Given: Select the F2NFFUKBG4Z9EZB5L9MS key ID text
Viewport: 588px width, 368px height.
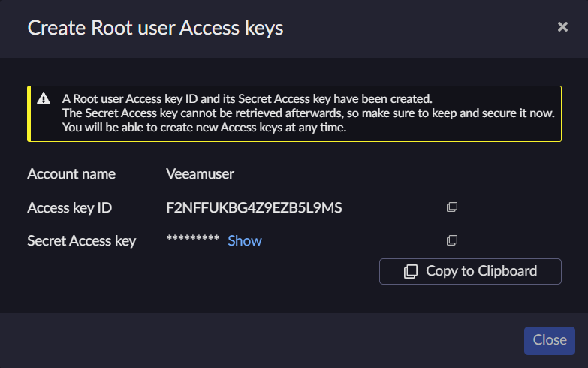Looking at the screenshot, I should (x=254, y=207).
